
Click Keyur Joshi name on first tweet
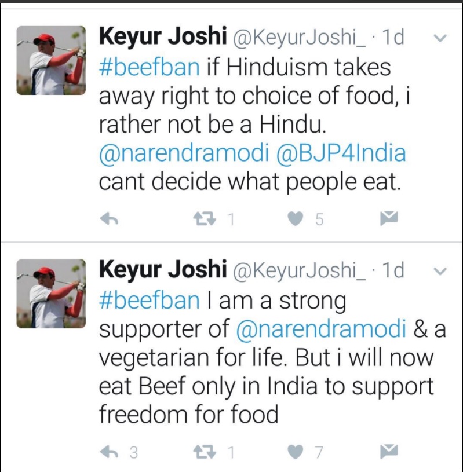click(x=162, y=36)
